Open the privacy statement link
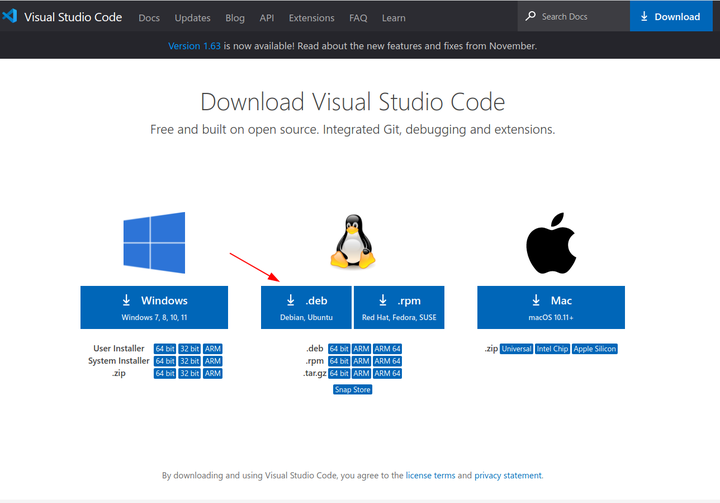 click(508, 475)
